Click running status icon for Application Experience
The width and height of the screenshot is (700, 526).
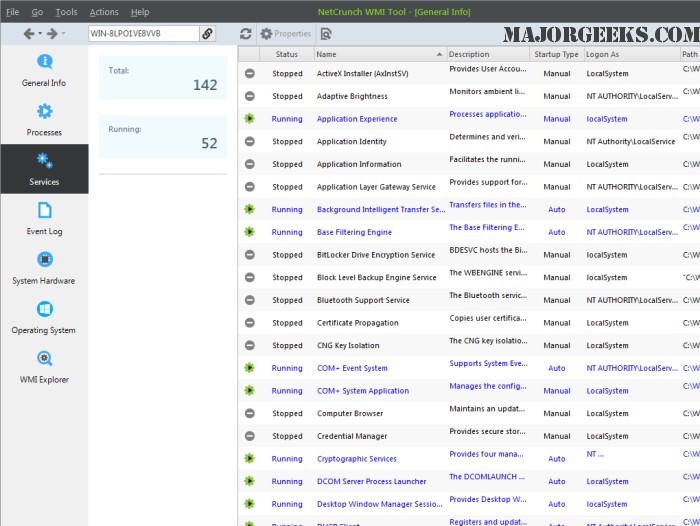coord(250,118)
